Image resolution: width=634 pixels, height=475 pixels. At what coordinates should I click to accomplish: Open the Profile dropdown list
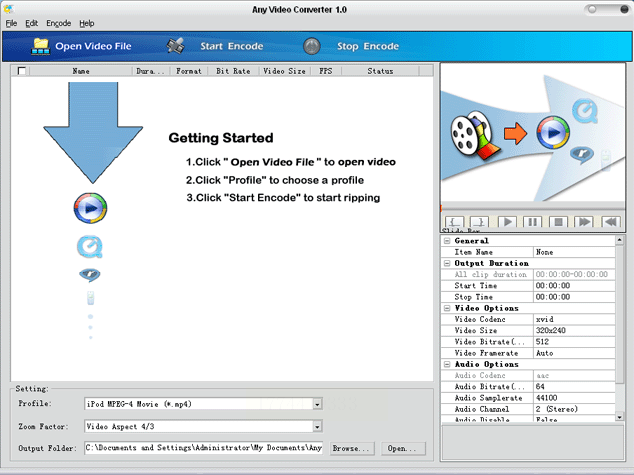click(317, 404)
